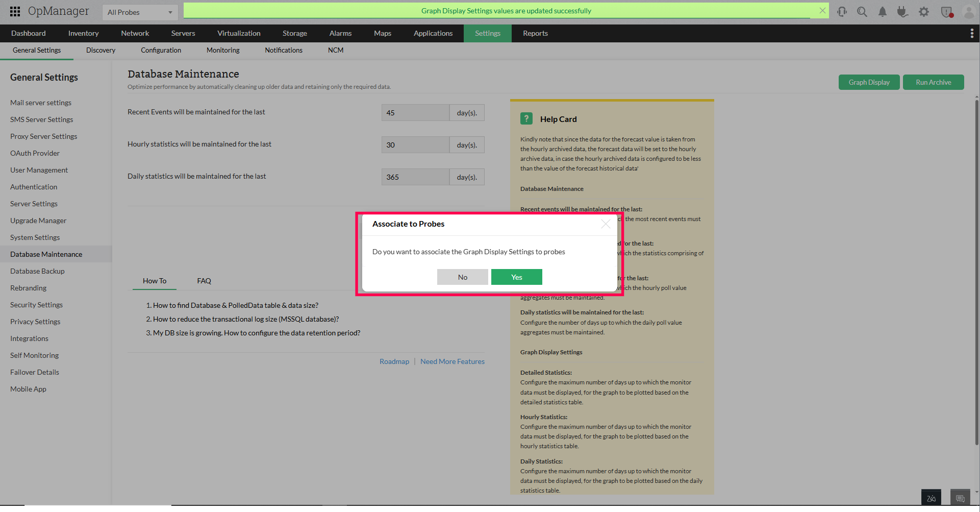Switch to the FAQ tab
This screenshot has width=980, height=512.
click(204, 280)
